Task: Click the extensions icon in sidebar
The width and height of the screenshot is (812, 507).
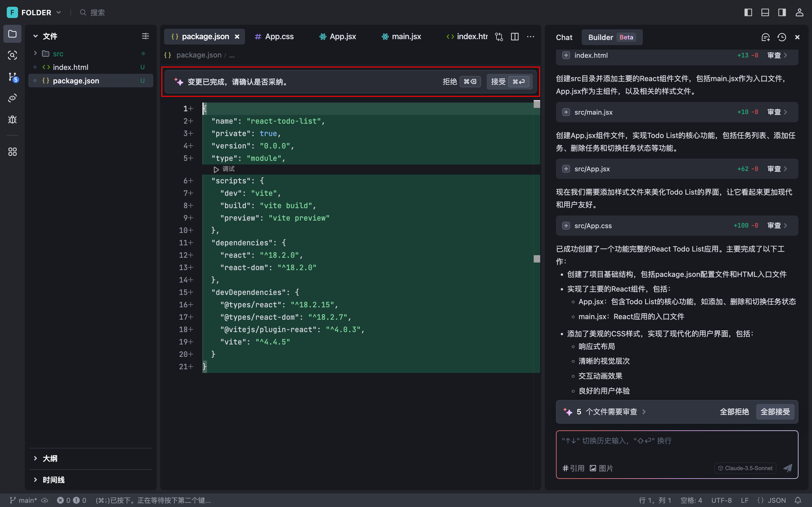Action: point(13,151)
